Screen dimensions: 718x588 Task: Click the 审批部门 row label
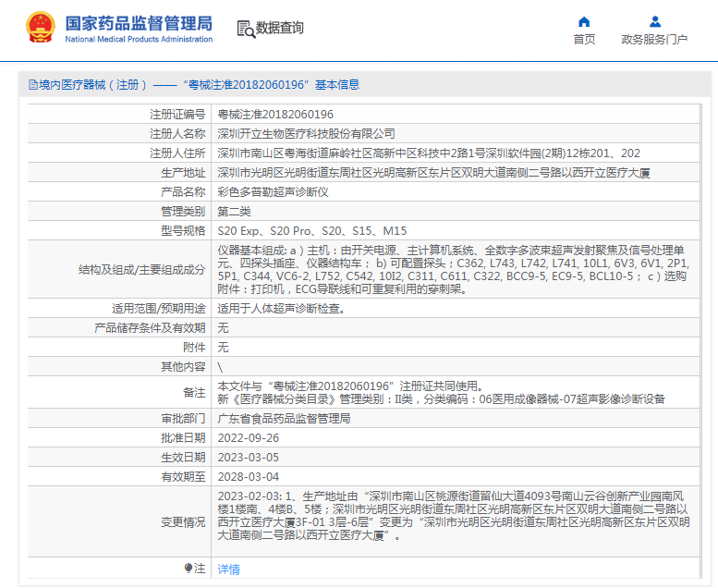[183, 419]
